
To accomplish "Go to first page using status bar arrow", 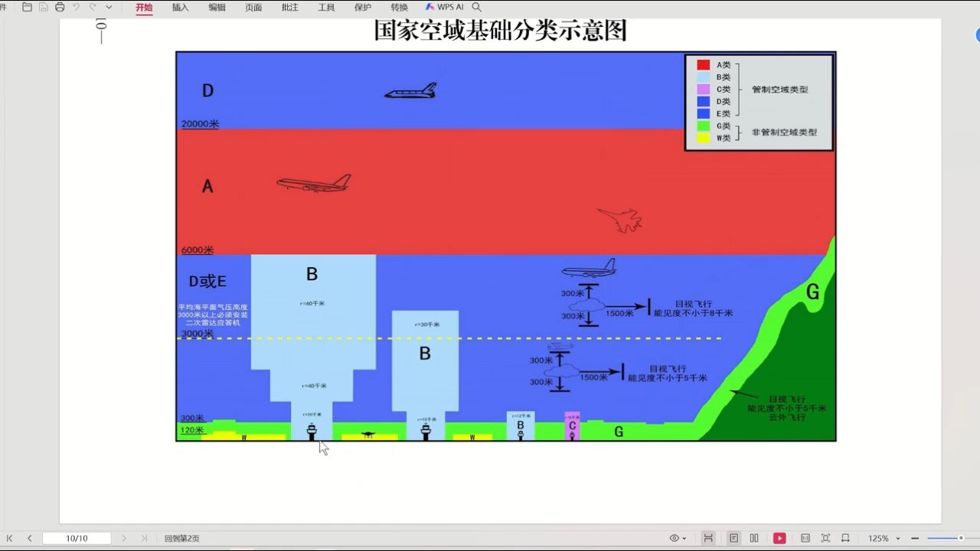I will click(x=10, y=538).
